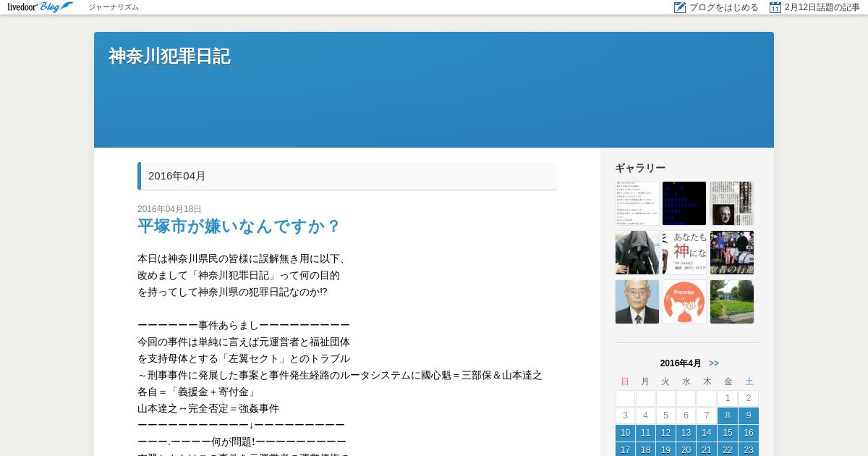Open gallery thumbnail reading あなたも神にな

684,253
